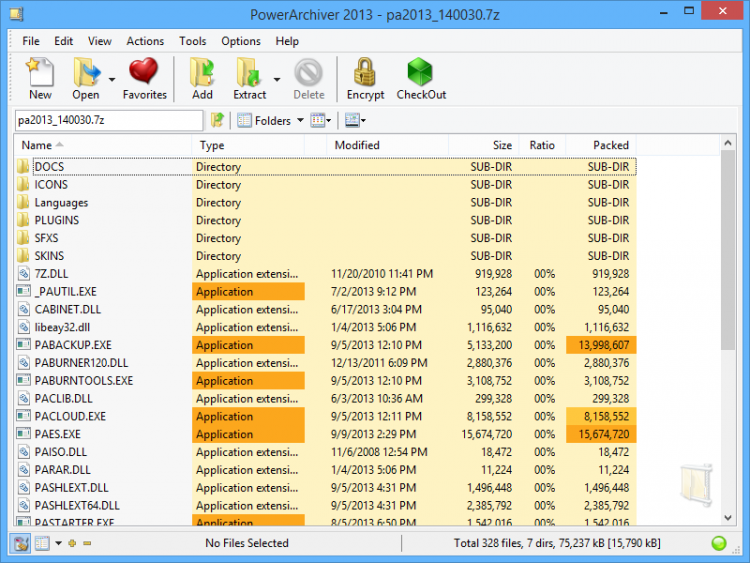Select the PAES.EXE file
Screen dimensions: 750x563
click(x=325, y=434)
